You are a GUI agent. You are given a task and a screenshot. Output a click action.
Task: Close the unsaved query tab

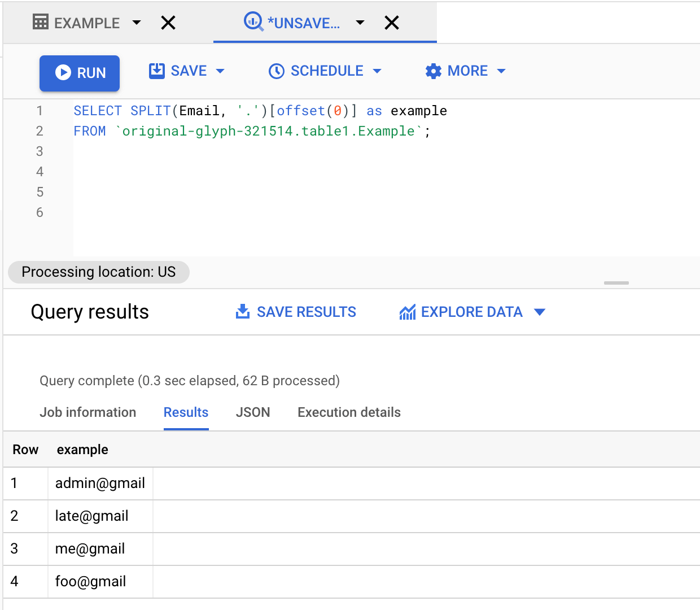coord(391,23)
